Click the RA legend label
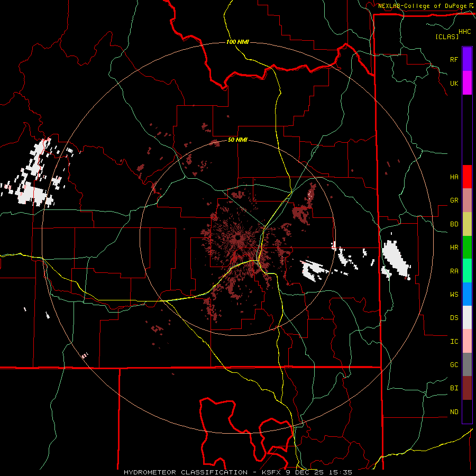Screen dimensions: 476x476 point(454,271)
